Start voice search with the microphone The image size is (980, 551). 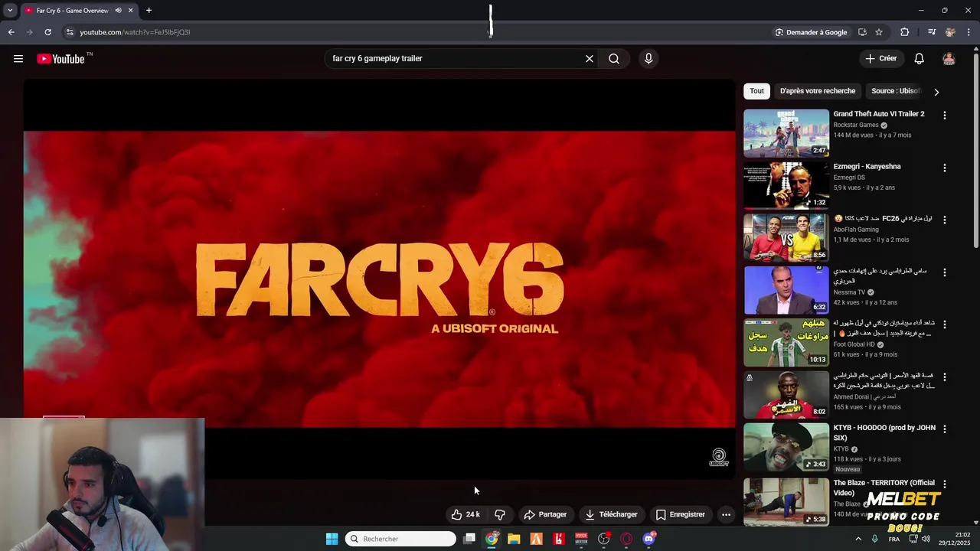pyautogui.click(x=648, y=59)
